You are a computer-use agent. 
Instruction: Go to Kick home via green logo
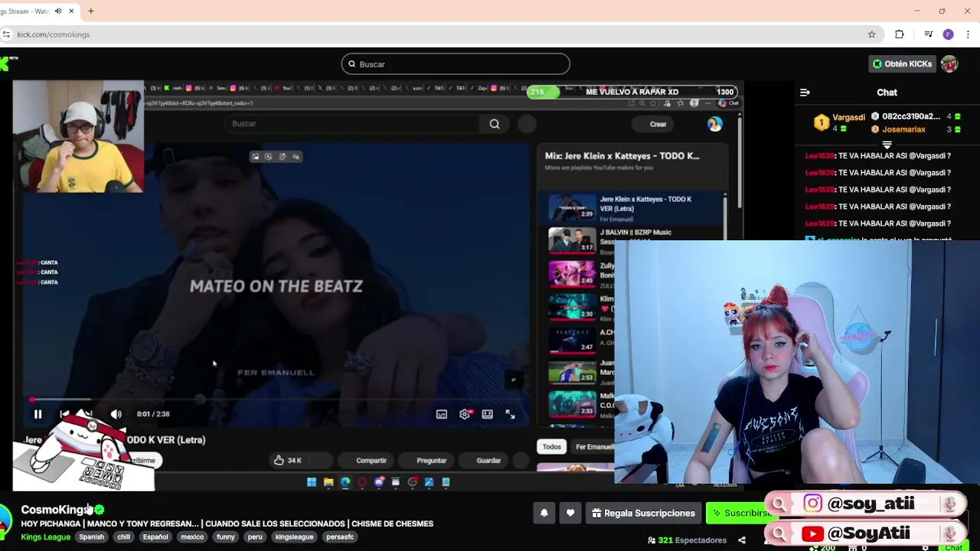click(x=6, y=64)
